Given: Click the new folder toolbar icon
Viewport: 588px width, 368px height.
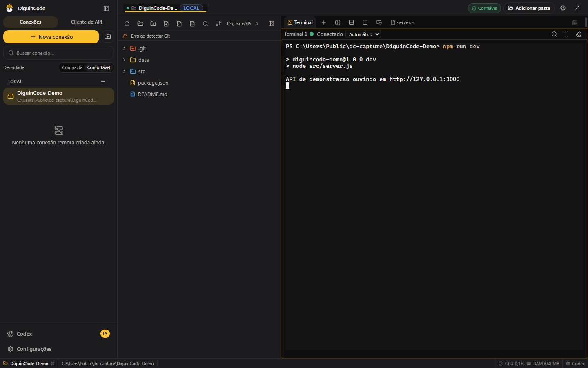Looking at the screenshot, I should tap(153, 24).
